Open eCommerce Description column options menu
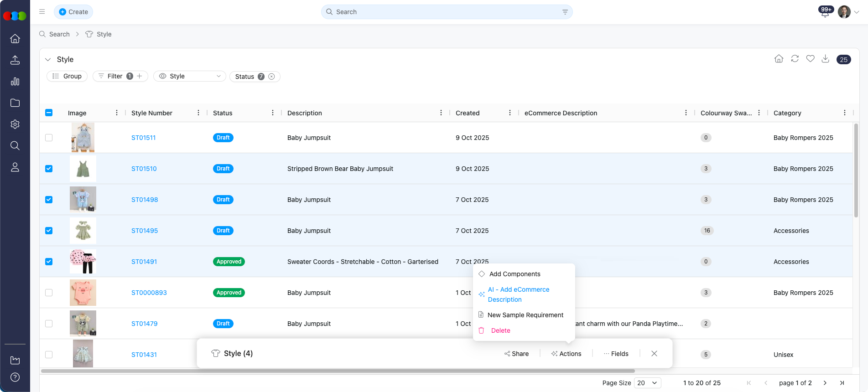The width and height of the screenshot is (868, 392). [x=686, y=113]
